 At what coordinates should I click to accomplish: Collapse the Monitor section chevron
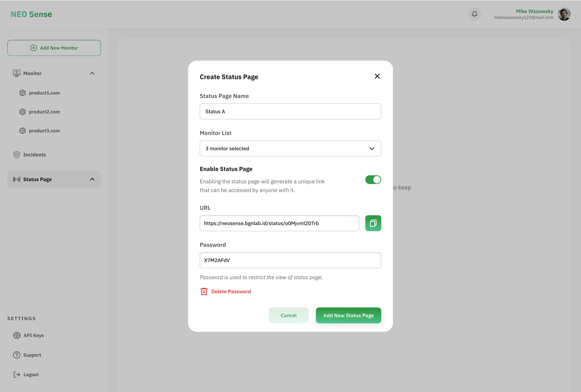point(92,73)
